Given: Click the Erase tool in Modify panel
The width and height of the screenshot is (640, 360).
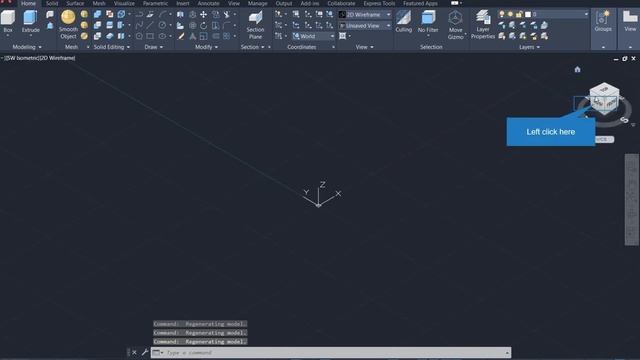Looking at the screenshot, I should [x=181, y=36].
